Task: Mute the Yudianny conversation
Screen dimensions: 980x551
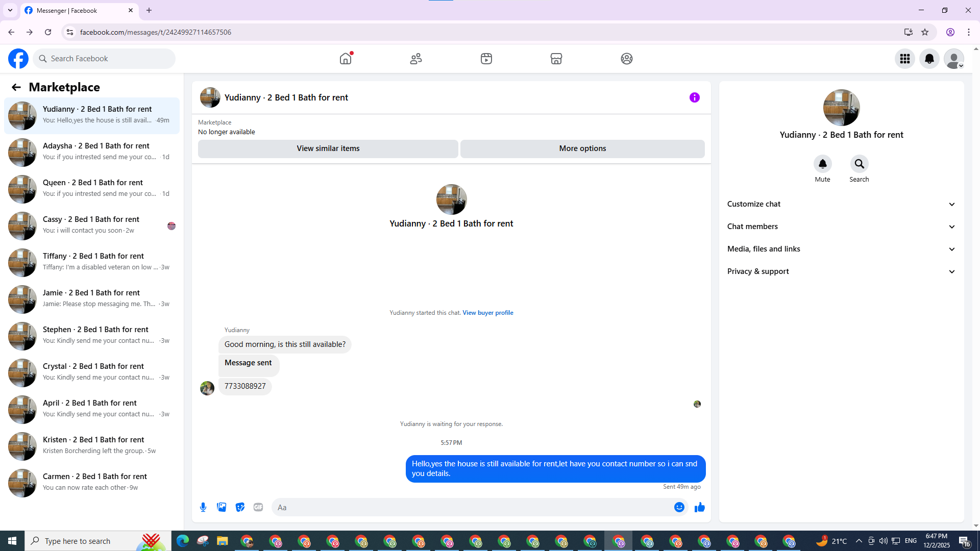Action: click(822, 164)
